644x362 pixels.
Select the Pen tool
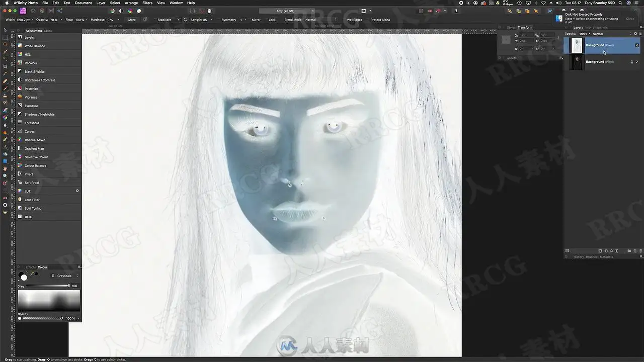(5, 139)
